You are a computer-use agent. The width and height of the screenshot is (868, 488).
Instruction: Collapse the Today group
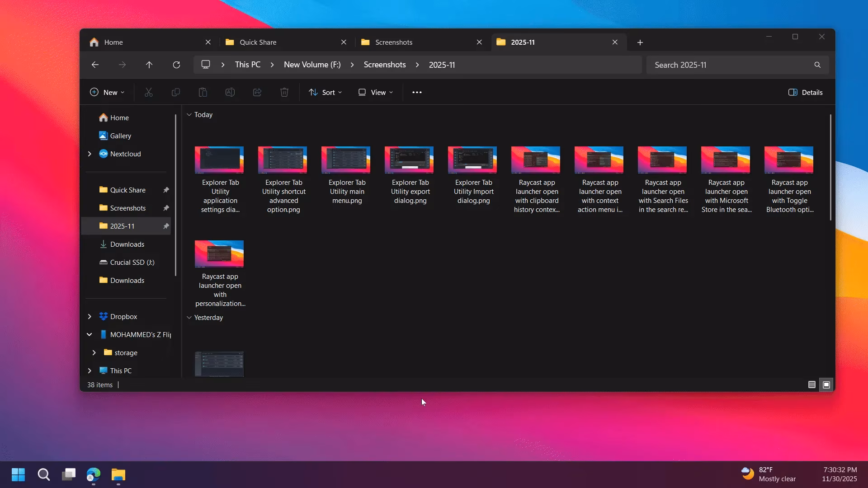pyautogui.click(x=189, y=115)
